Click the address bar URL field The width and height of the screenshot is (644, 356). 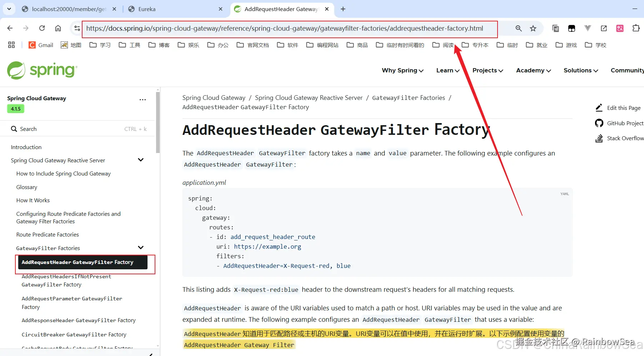coord(284,29)
